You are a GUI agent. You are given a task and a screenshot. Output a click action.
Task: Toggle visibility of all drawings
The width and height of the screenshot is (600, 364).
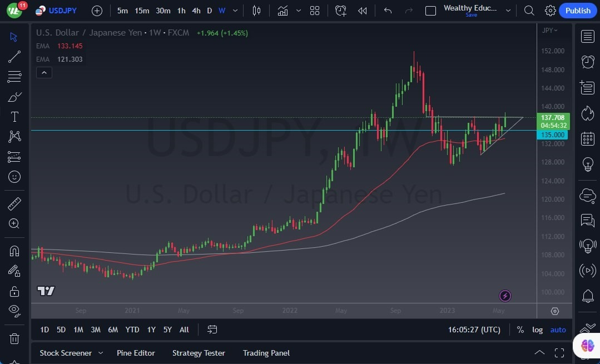[x=14, y=311]
